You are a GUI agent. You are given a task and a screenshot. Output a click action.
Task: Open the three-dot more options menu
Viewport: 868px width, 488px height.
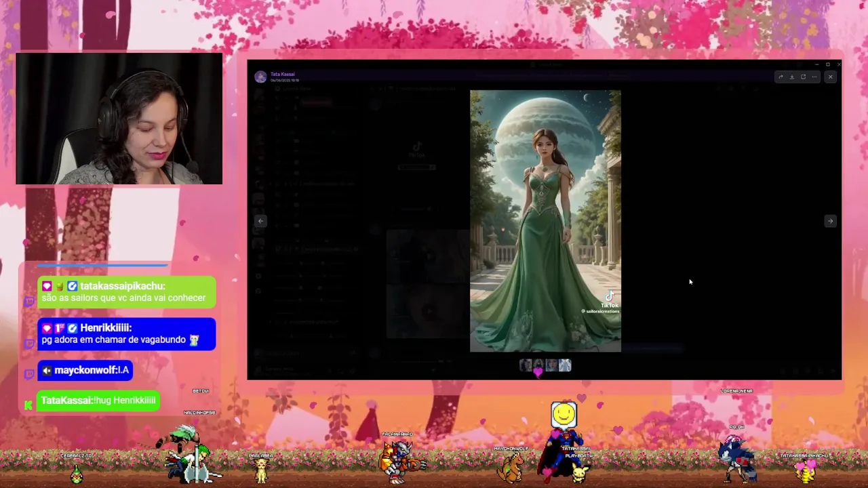(814, 77)
